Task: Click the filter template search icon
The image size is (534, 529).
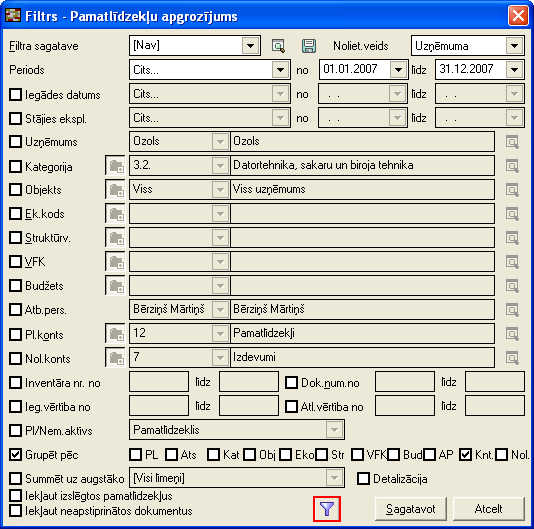Action: 278,46
